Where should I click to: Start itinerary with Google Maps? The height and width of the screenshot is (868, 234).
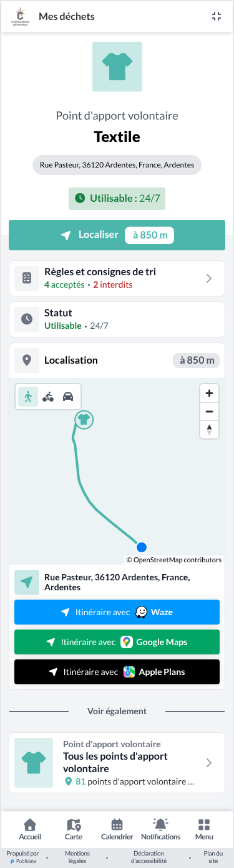pos(117,642)
